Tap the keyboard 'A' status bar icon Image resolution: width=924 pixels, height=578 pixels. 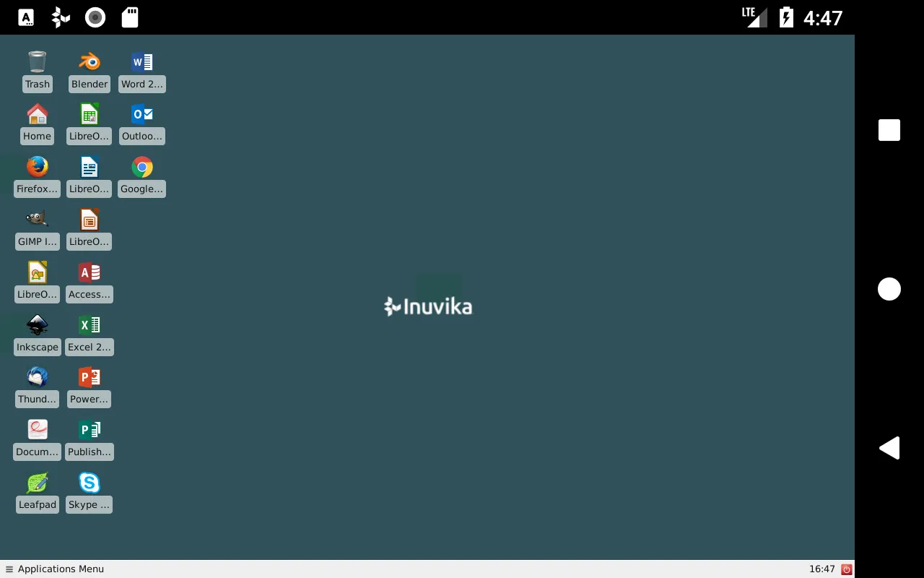[26, 17]
